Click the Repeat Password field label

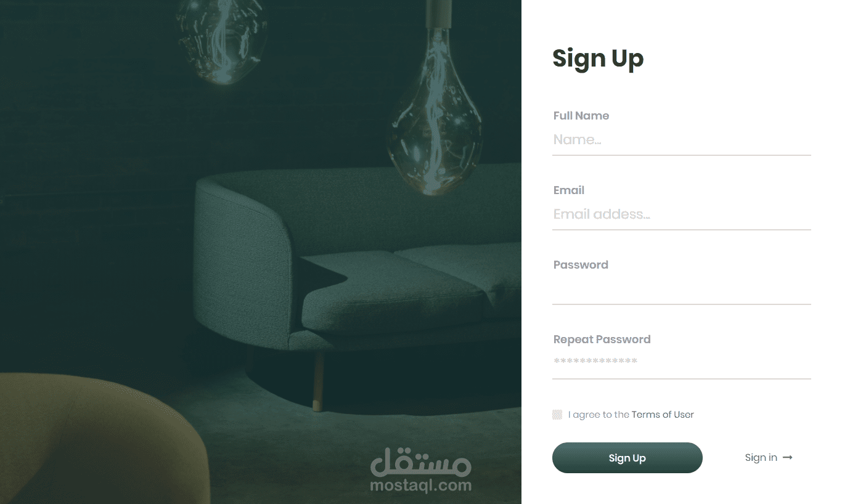[602, 339]
